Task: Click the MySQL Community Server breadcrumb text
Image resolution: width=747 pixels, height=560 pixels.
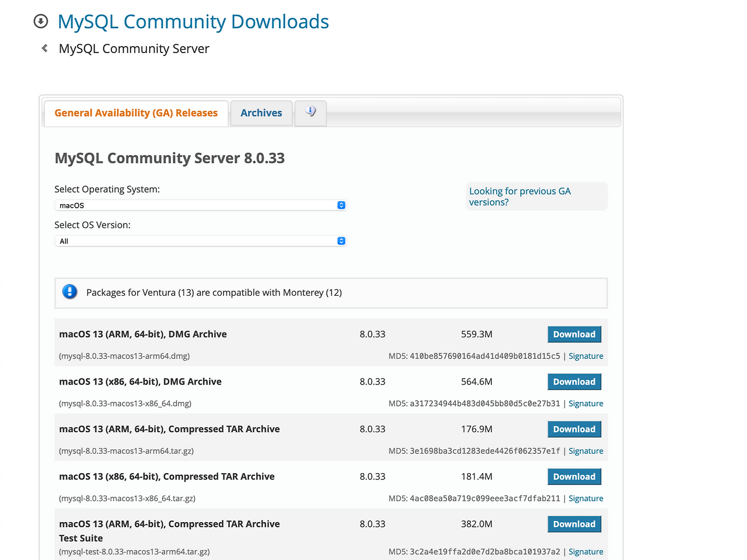Action: tap(134, 48)
